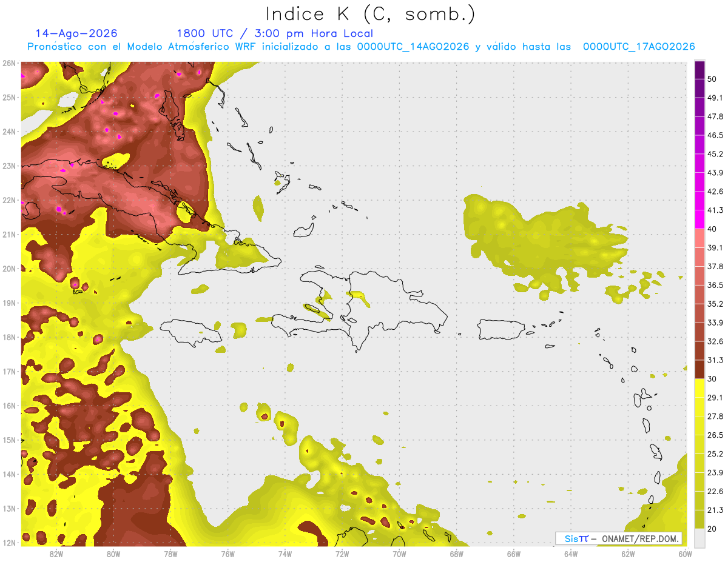This screenshot has height=562, width=728.
Task: Select the colorbar value 27.8
Action: click(x=715, y=416)
